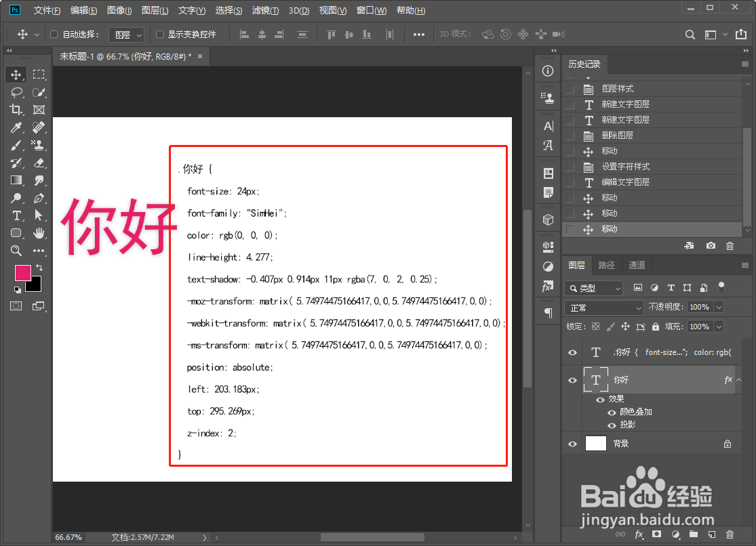Create new snapshot in History panel
Image resolution: width=756 pixels, height=546 pixels.
(711, 246)
